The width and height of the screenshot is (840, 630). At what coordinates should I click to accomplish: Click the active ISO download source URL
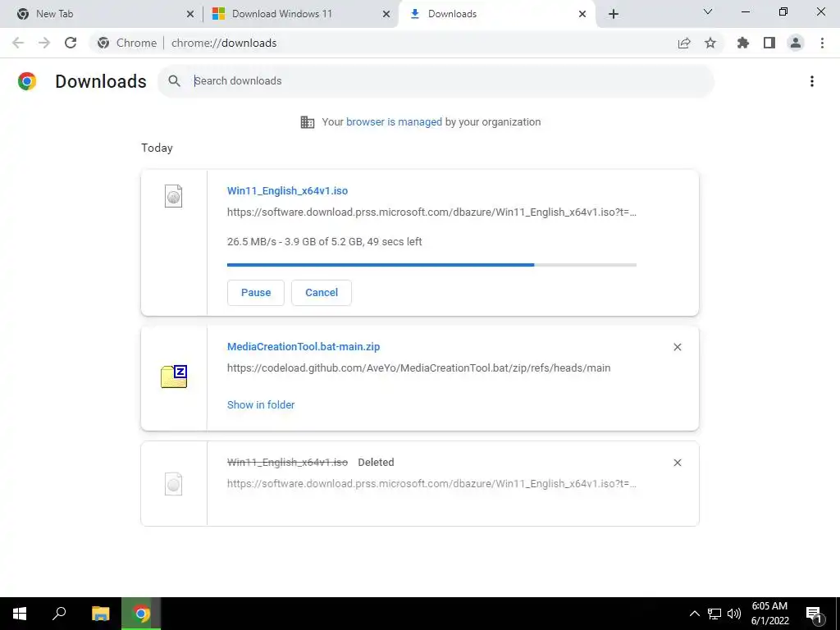click(431, 212)
